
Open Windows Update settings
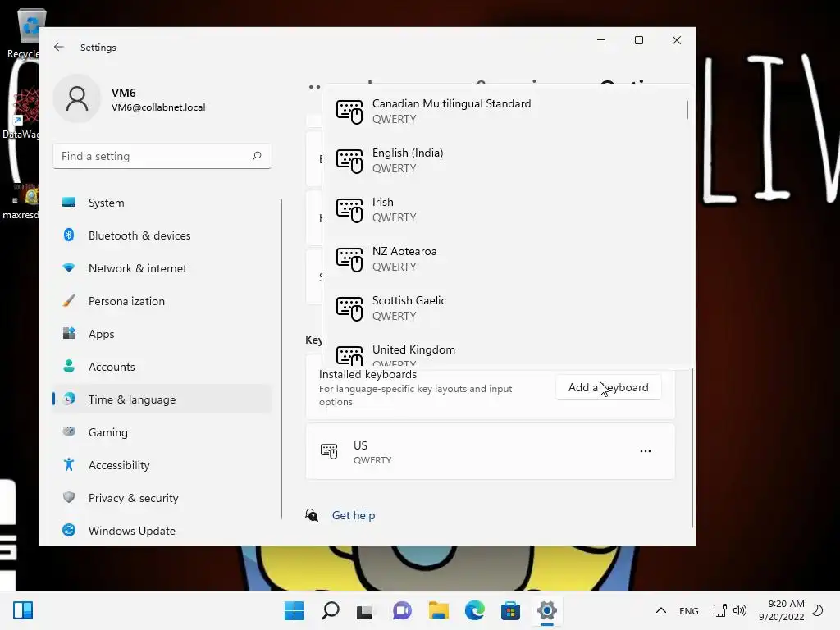coord(162,531)
